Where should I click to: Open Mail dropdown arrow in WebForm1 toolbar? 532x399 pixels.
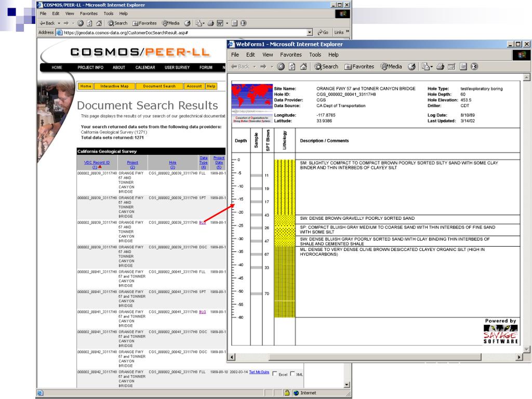pyautogui.click(x=431, y=66)
